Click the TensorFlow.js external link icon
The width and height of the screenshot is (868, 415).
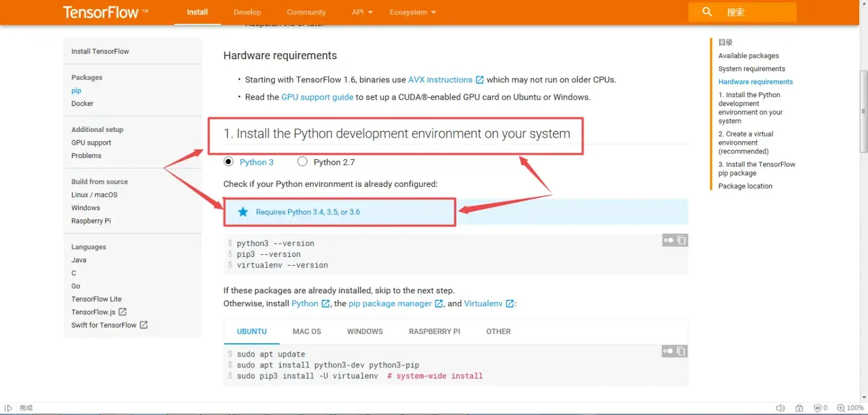[x=122, y=312]
